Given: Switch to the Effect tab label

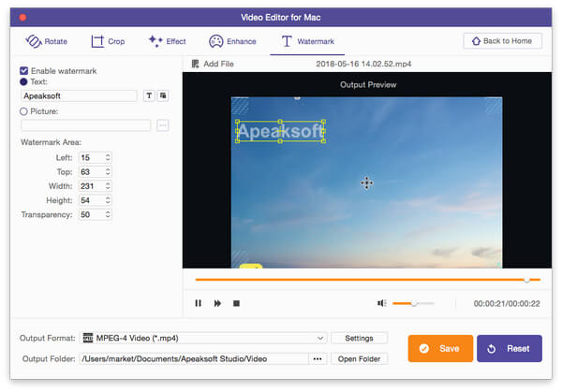Looking at the screenshot, I should (176, 41).
